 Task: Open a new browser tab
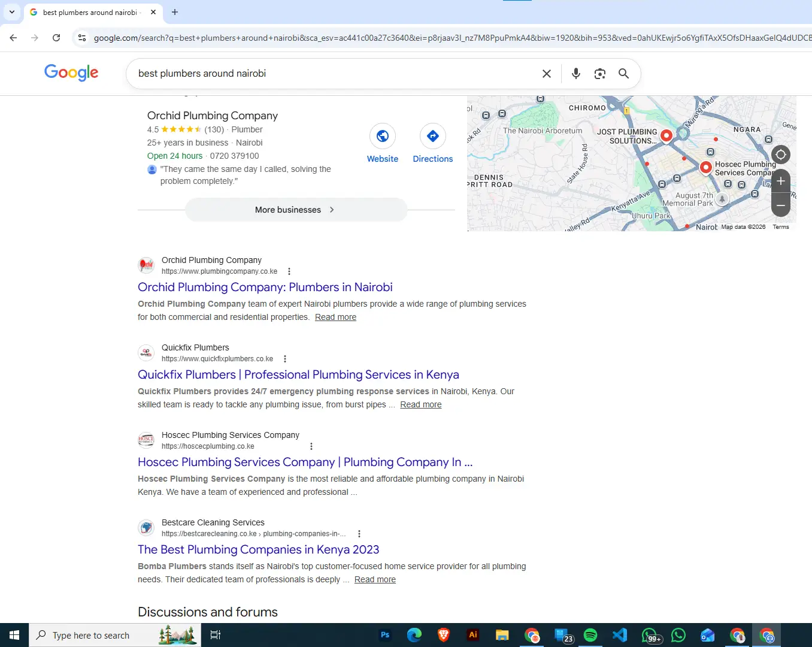(x=175, y=12)
